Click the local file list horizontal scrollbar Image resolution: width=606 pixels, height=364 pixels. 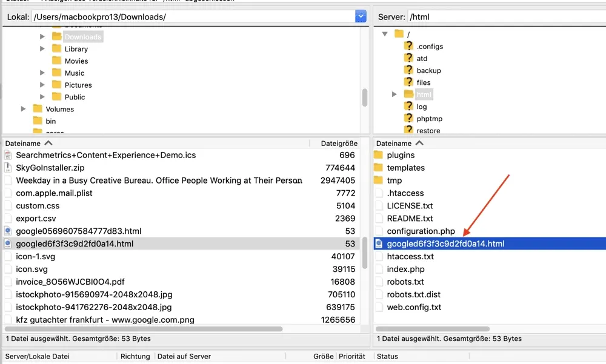click(x=144, y=329)
